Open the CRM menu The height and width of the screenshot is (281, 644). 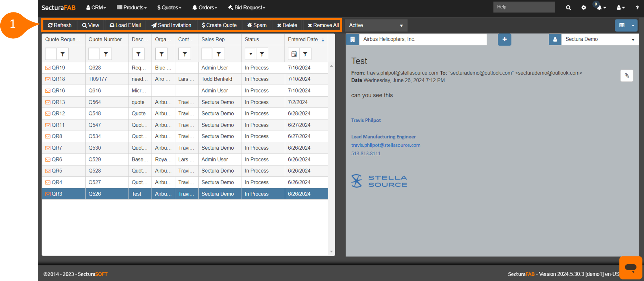[96, 8]
